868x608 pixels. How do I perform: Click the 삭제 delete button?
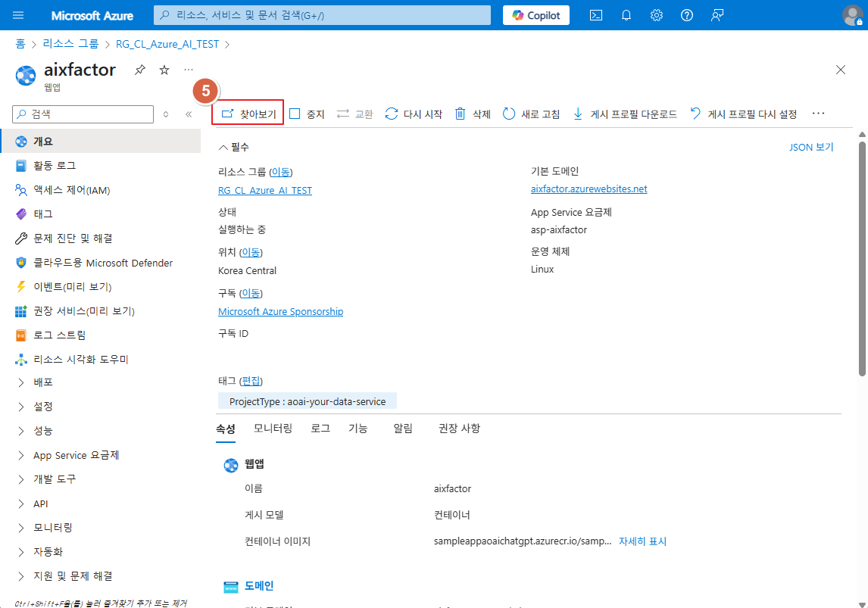(x=473, y=114)
